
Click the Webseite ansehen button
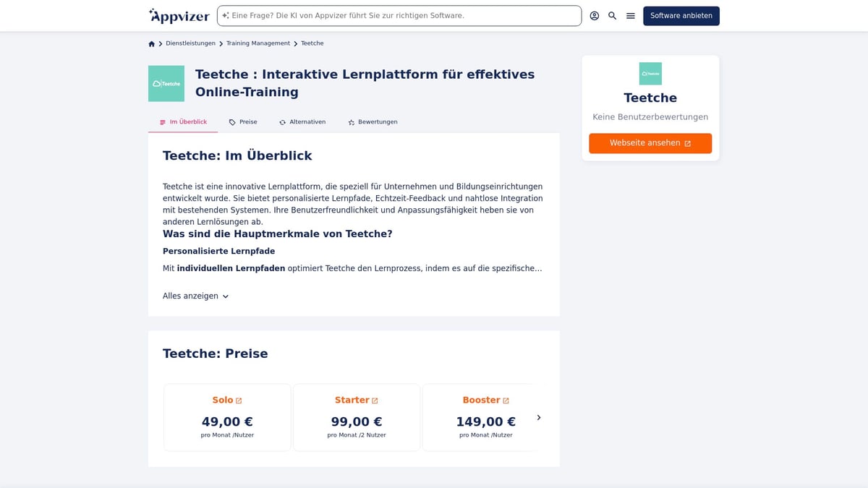click(x=650, y=143)
